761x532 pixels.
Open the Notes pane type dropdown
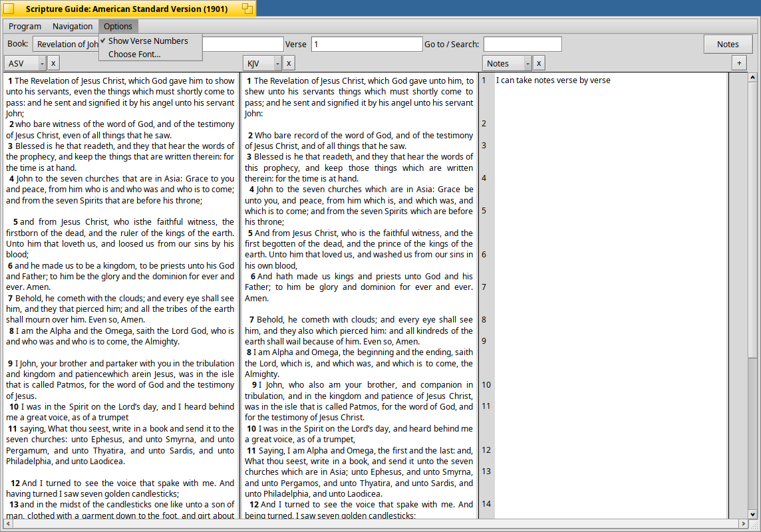[507, 63]
